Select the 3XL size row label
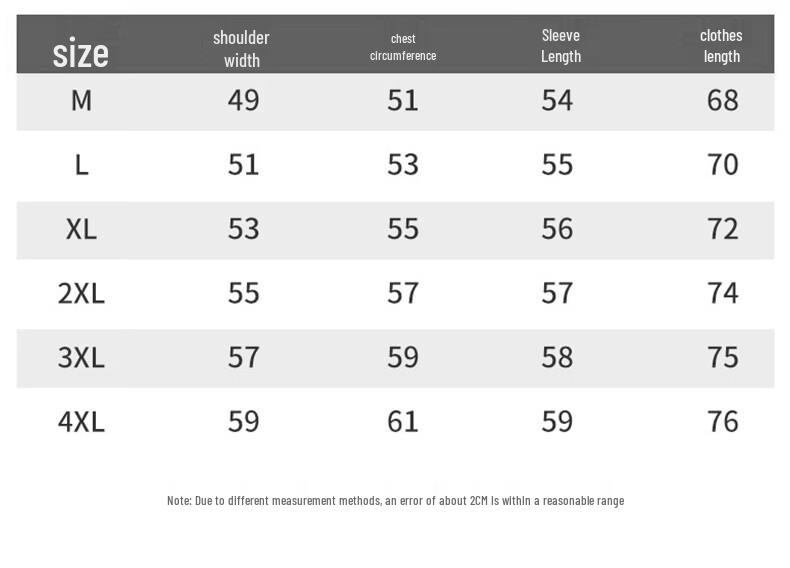This screenshot has height=568, width=790. (81, 357)
